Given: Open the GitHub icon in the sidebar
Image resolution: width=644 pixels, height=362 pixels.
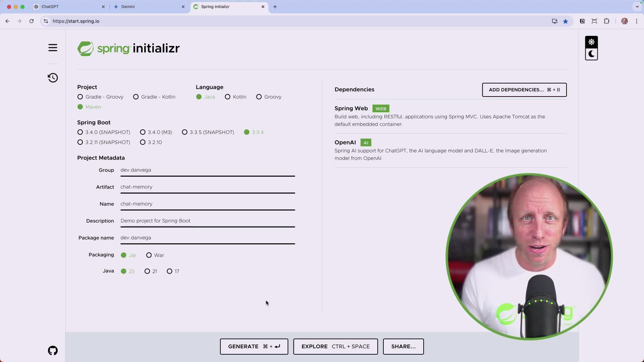Looking at the screenshot, I should [x=53, y=351].
